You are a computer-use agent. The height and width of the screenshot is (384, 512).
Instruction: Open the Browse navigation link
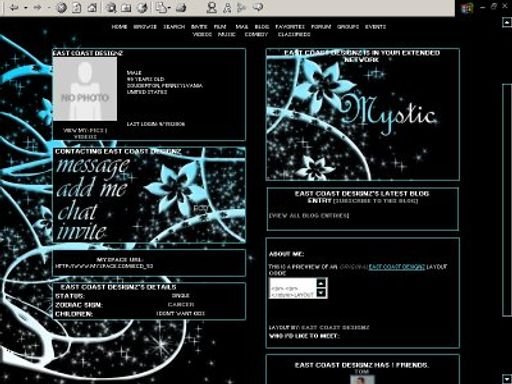tap(145, 27)
